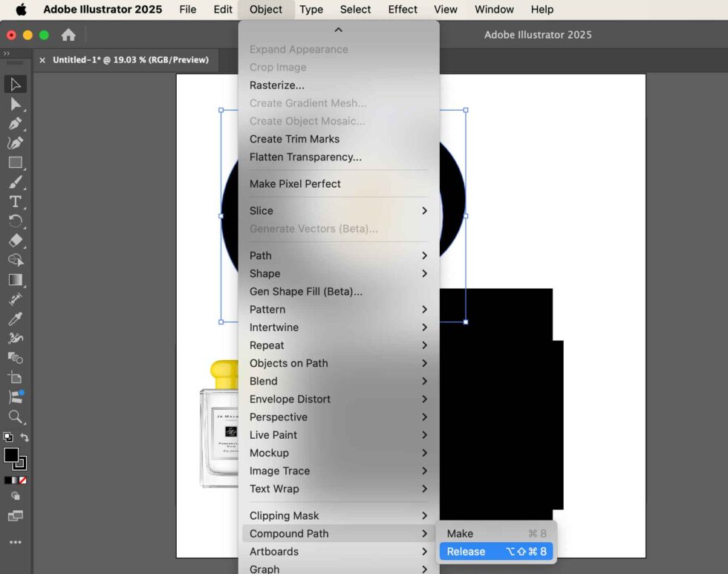Select the Selection tool arrow
Viewport: 728px width, 574px height.
16,84
